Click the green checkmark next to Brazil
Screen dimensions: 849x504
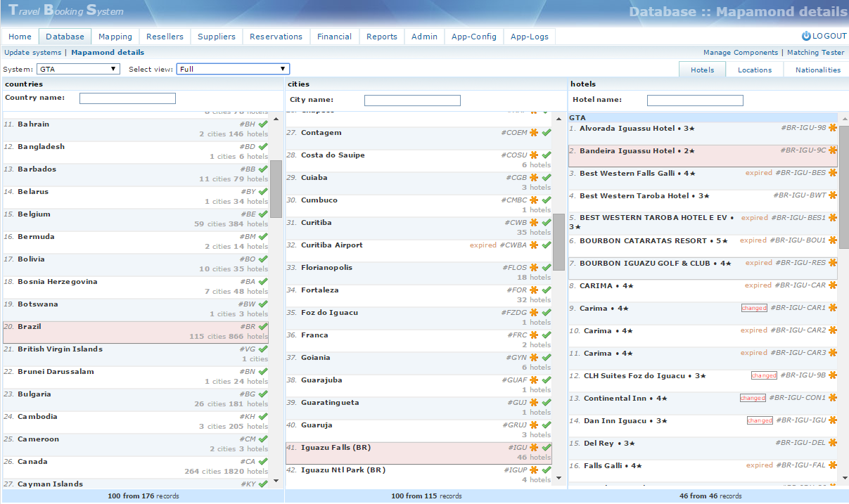pyautogui.click(x=263, y=327)
